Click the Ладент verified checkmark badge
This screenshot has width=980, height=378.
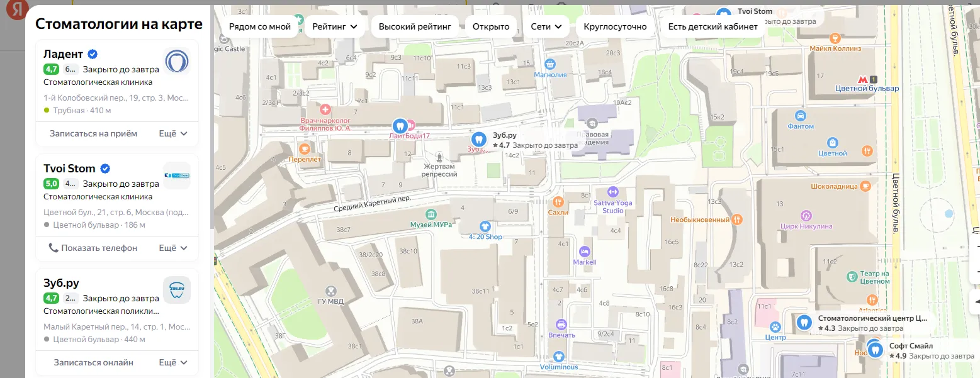(93, 54)
